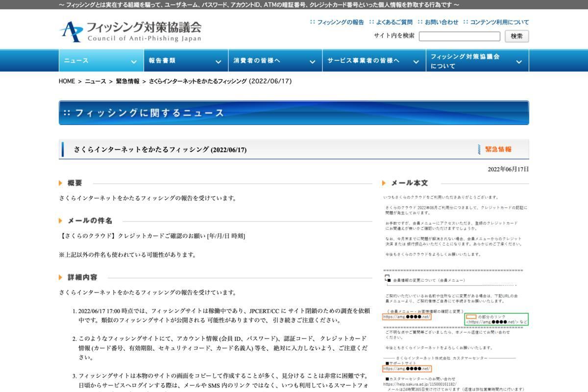
Task: Click the フィッシングに関するニュース banner
Action: pyautogui.click(x=294, y=113)
